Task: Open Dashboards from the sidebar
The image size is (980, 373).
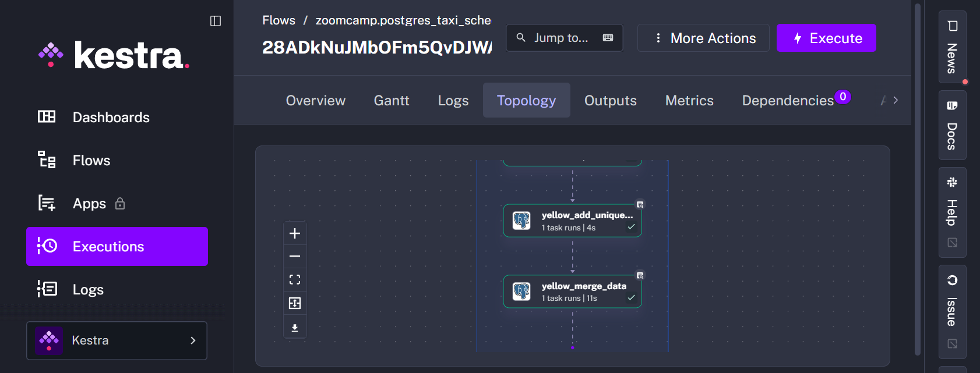Action: coord(117,117)
